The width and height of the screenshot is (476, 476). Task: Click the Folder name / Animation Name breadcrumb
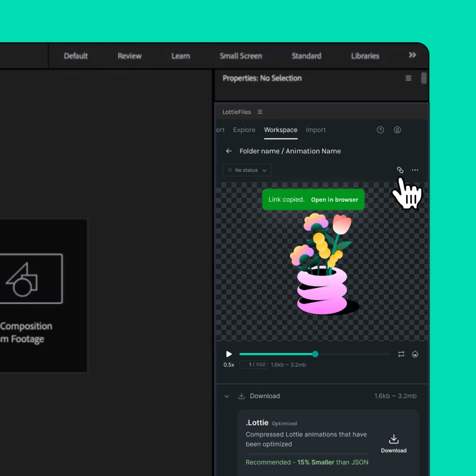pyautogui.click(x=290, y=151)
